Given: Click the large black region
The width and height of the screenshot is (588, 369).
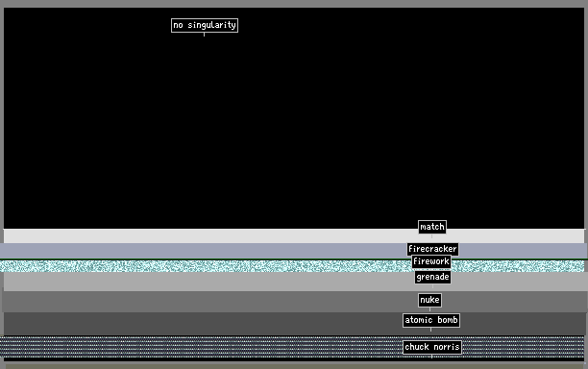Looking at the screenshot, I should (294, 118).
